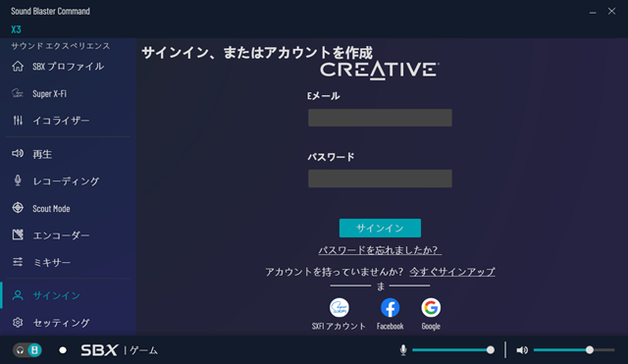Follow the 今すぐサインアップ link
The height and width of the screenshot is (364, 628).
pos(452,272)
